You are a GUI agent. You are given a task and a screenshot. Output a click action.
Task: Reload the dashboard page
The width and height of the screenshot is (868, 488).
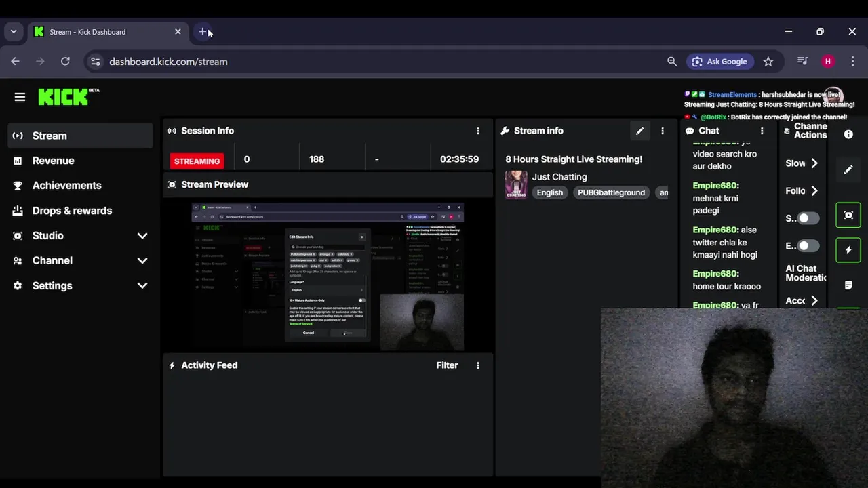(x=65, y=61)
